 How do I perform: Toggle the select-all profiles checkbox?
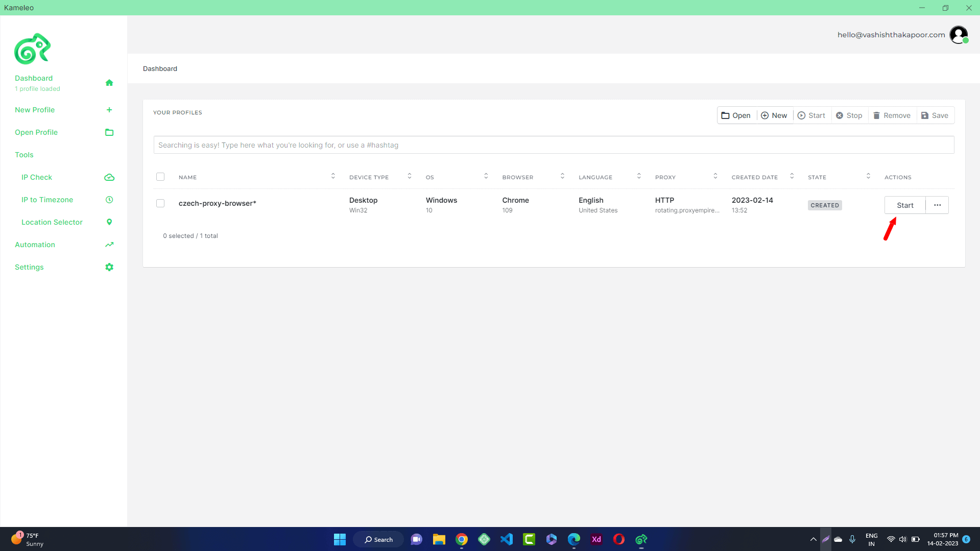point(160,177)
